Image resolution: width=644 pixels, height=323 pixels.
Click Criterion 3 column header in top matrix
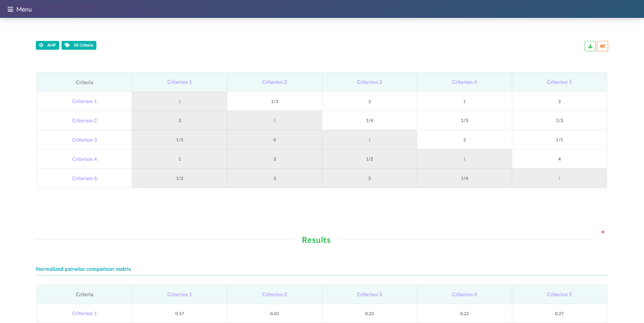(369, 82)
